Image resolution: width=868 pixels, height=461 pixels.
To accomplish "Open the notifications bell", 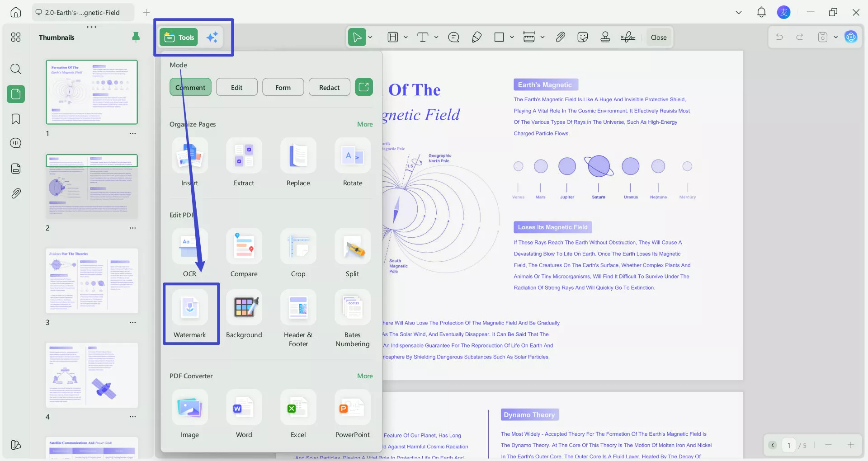I will 761,13.
